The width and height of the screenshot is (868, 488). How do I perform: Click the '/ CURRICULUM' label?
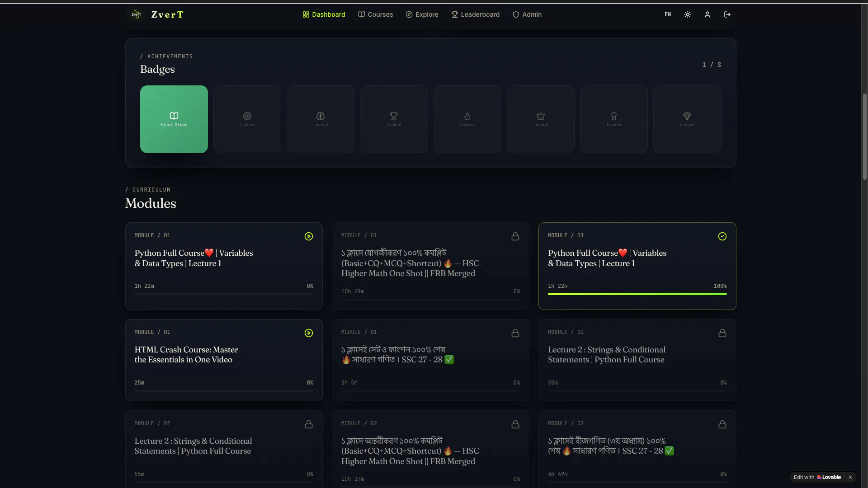click(148, 190)
